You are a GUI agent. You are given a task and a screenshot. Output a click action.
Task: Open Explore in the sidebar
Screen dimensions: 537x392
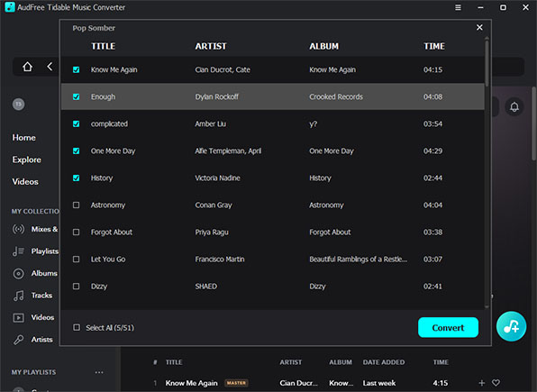[x=27, y=160]
